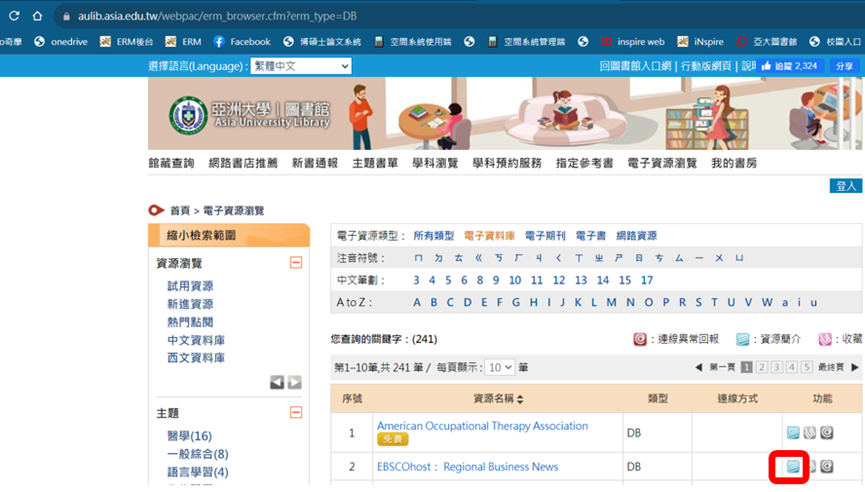Filter by subject 一般綜合(8)

[x=197, y=454]
